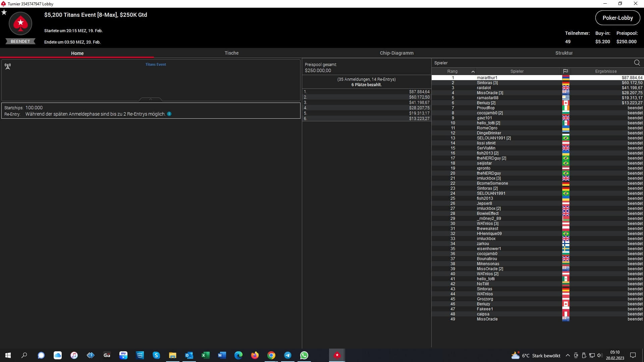Click first place payout $87.884,64 in prize list
Screen dimensions: 644x362
coord(419,92)
